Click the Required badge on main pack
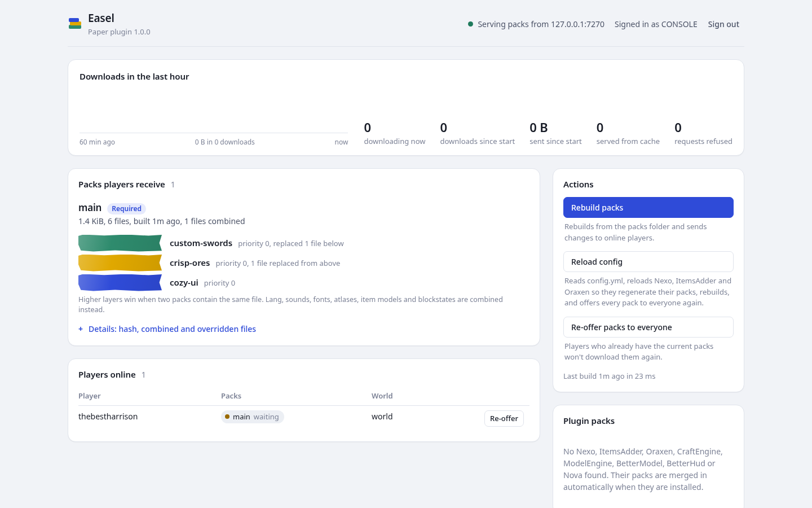Image resolution: width=812 pixels, height=508 pixels. tap(126, 209)
